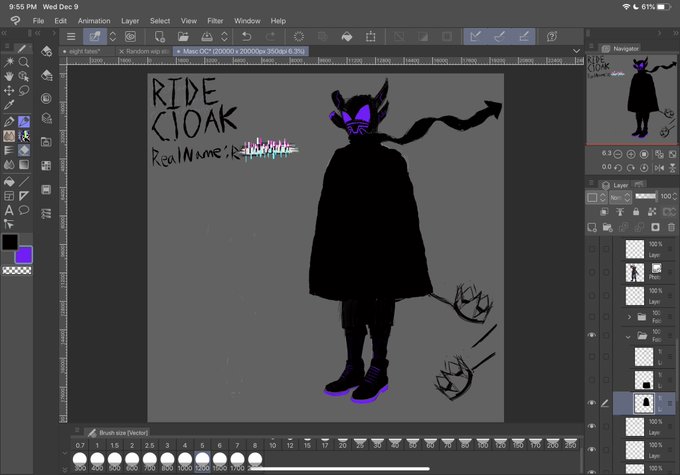680x475 pixels.
Task: Select the Navigator panel tab
Action: pos(621,49)
